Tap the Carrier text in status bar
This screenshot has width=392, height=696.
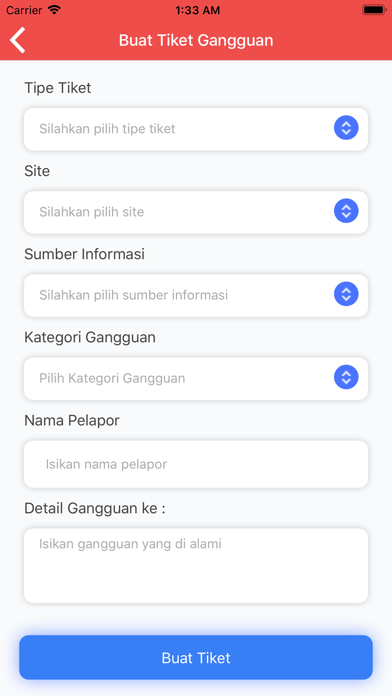point(25,10)
